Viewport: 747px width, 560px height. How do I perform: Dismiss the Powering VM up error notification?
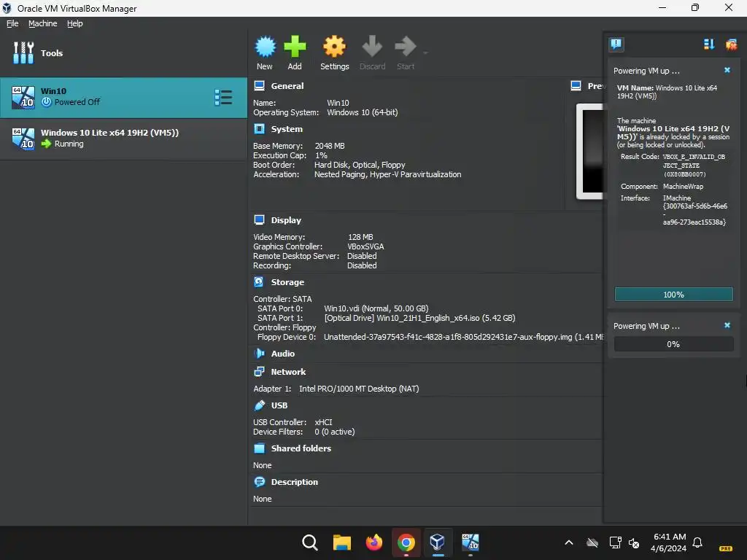pos(727,70)
